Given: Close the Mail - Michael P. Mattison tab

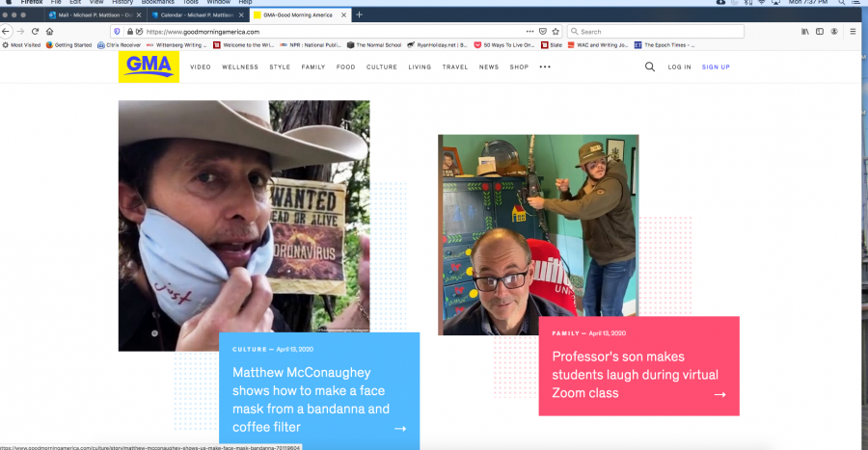Looking at the screenshot, I should [138, 14].
